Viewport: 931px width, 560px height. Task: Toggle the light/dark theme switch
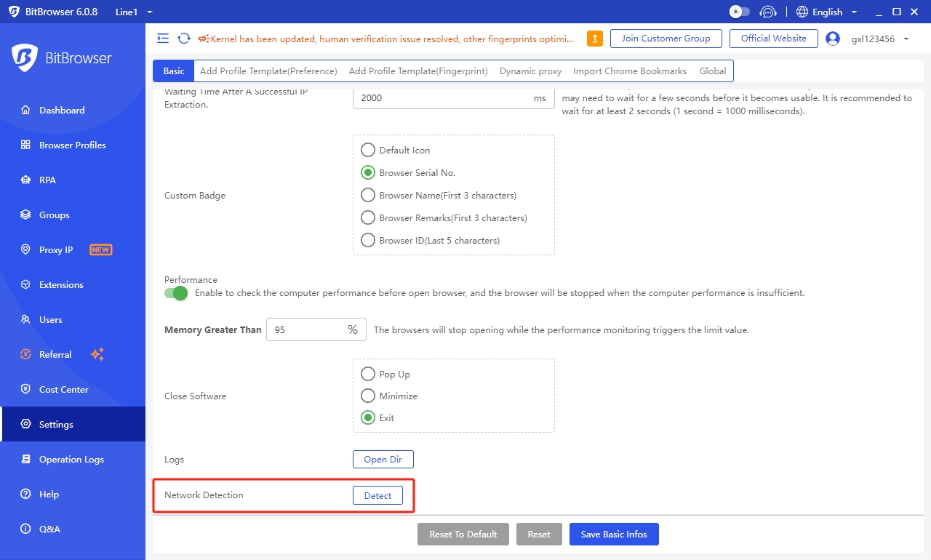click(740, 12)
